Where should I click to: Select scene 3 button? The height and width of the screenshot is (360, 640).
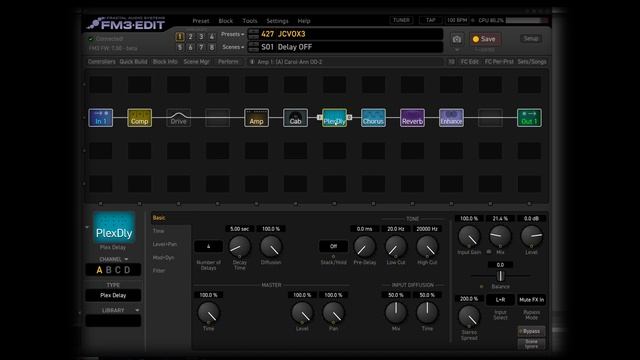pyautogui.click(x=201, y=37)
